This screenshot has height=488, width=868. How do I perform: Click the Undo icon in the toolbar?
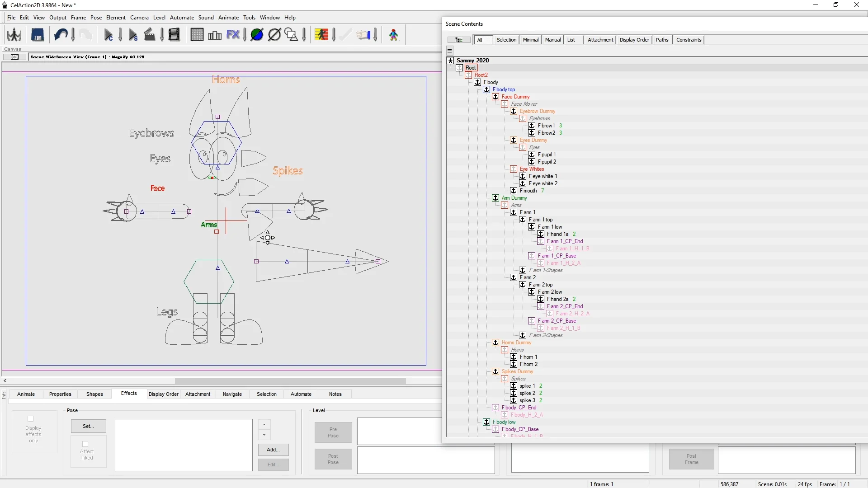(x=62, y=34)
